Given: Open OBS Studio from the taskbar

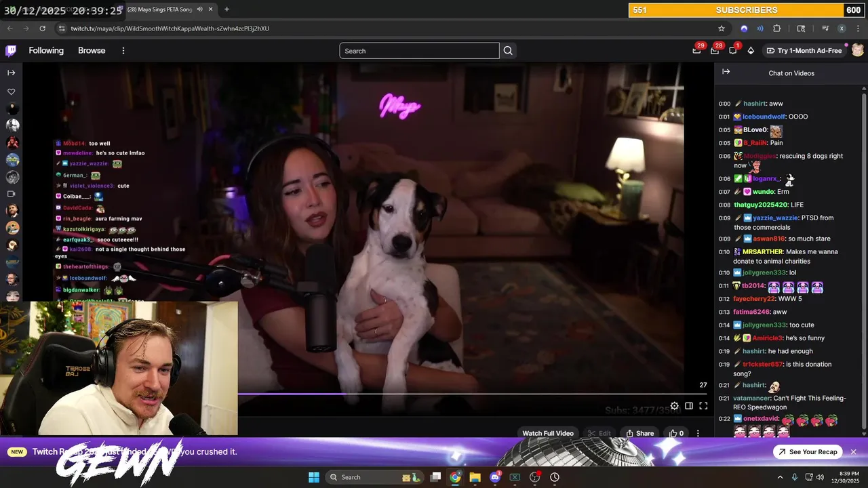Looking at the screenshot, I should pyautogui.click(x=534, y=477).
